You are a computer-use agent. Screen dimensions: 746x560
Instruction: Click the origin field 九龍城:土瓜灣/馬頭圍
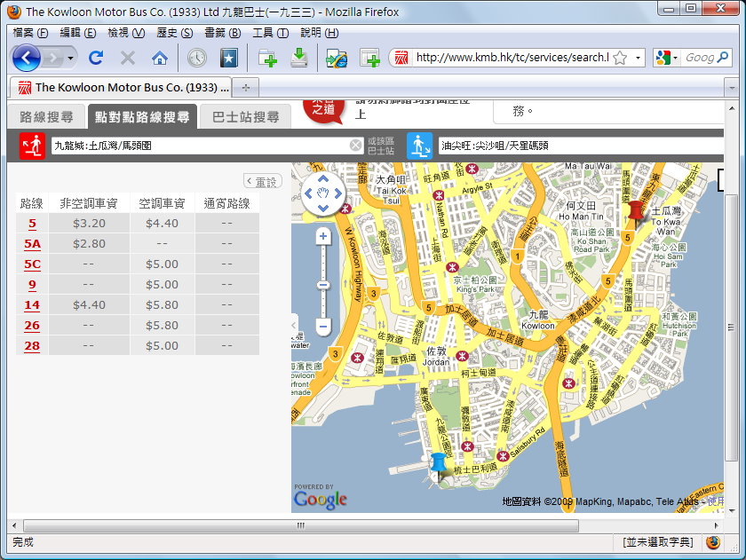pos(202,146)
